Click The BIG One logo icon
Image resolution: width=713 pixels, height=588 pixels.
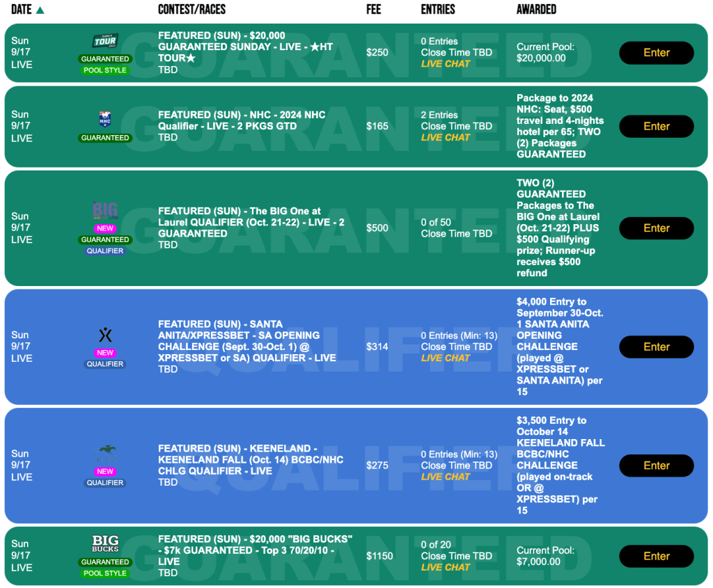105,210
